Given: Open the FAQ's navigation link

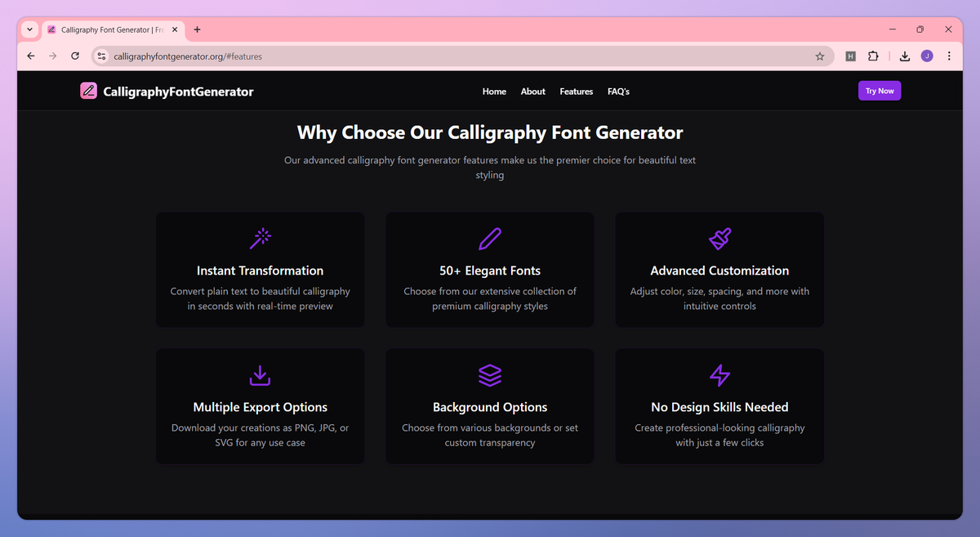Looking at the screenshot, I should click(618, 92).
